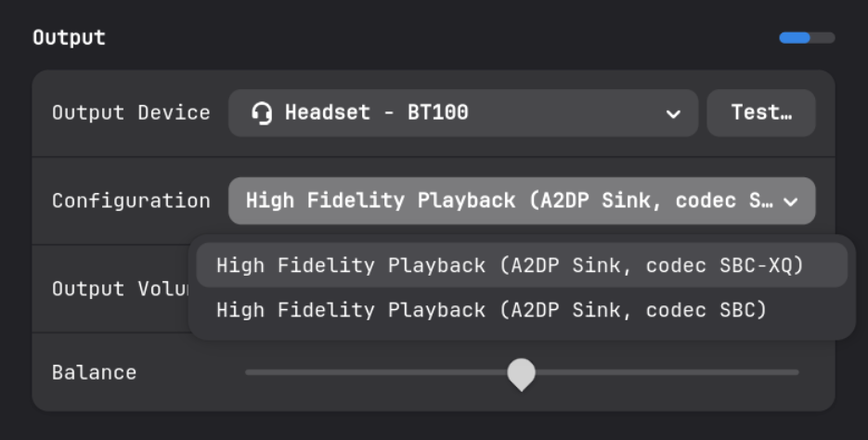
Task: Choose the codec SBC-XQ playback profile
Action: tap(522, 265)
